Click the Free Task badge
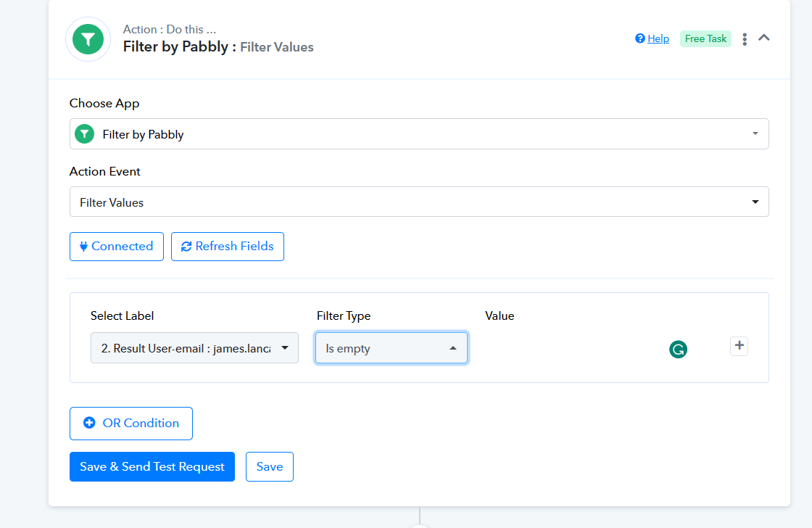The width and height of the screenshot is (812, 528). click(705, 39)
